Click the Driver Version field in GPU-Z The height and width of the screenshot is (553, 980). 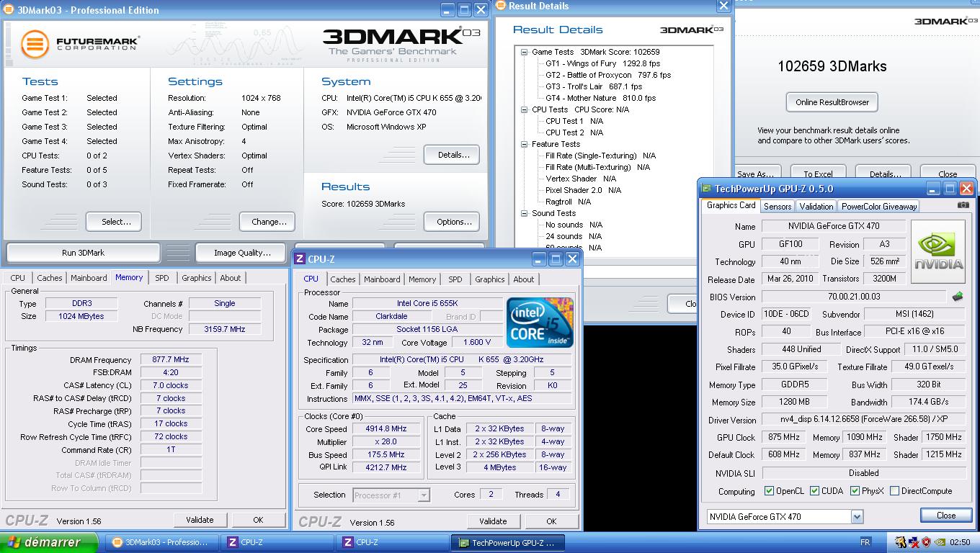pos(863,420)
